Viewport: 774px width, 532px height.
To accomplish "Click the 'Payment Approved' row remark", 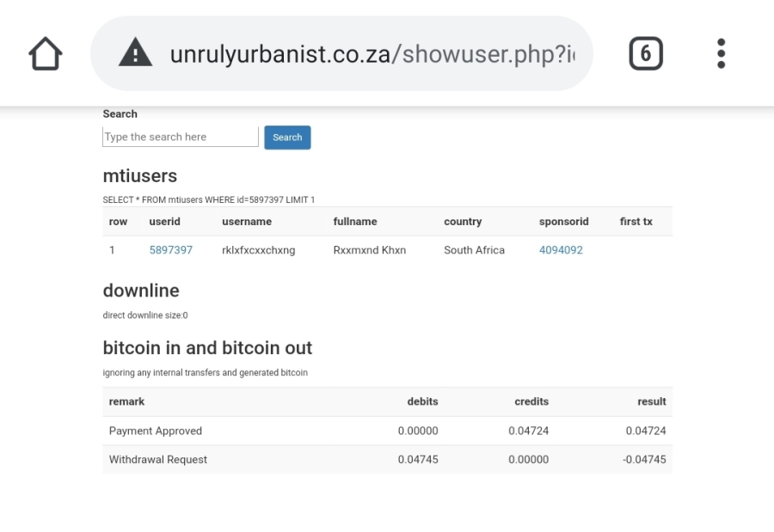I will coord(155,431).
